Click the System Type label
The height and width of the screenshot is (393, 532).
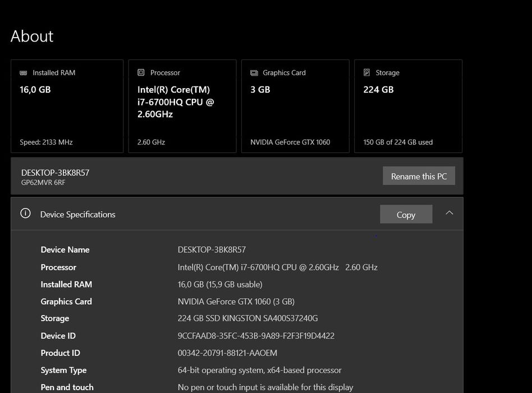(x=63, y=370)
